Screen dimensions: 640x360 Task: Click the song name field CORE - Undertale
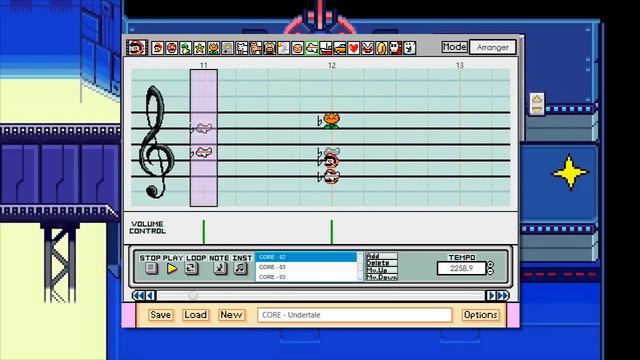(355, 315)
